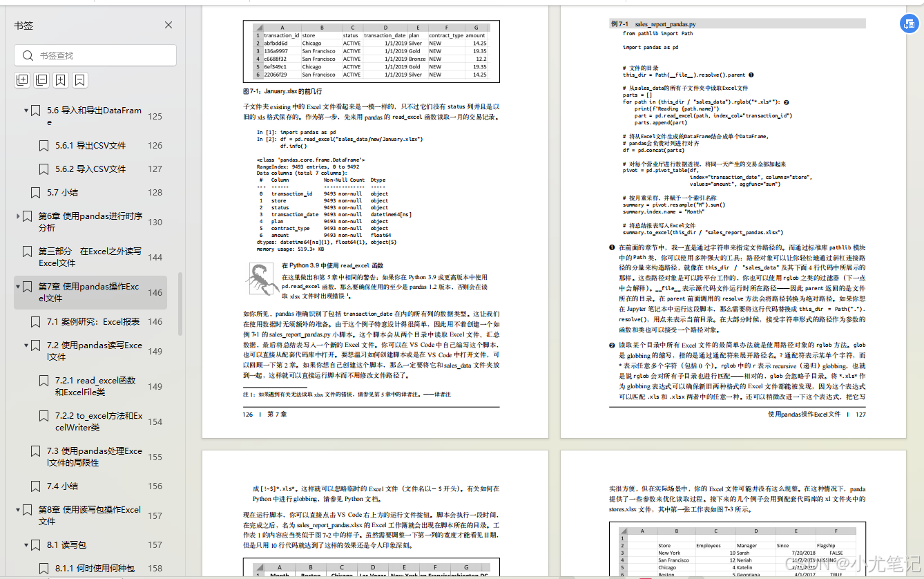
Task: Click the stores.xlsx table screenshot on page 129
Action: point(738,550)
